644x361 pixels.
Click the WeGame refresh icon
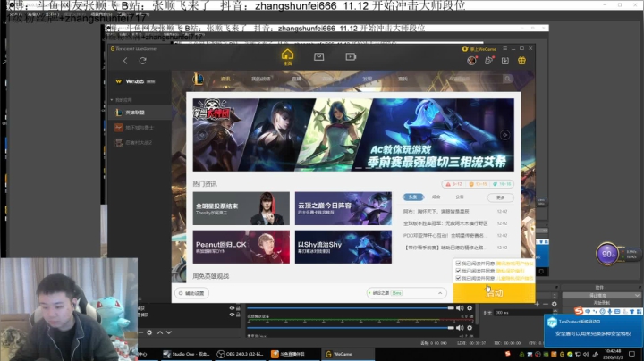142,61
